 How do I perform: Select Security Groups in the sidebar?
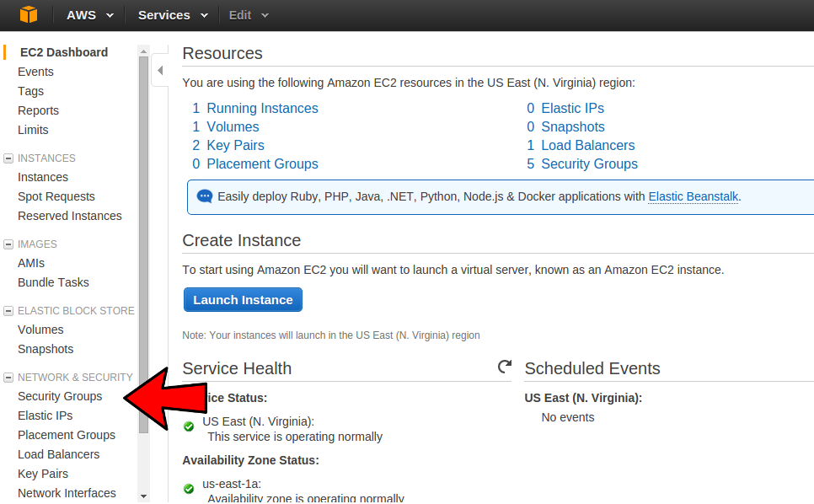(60, 396)
